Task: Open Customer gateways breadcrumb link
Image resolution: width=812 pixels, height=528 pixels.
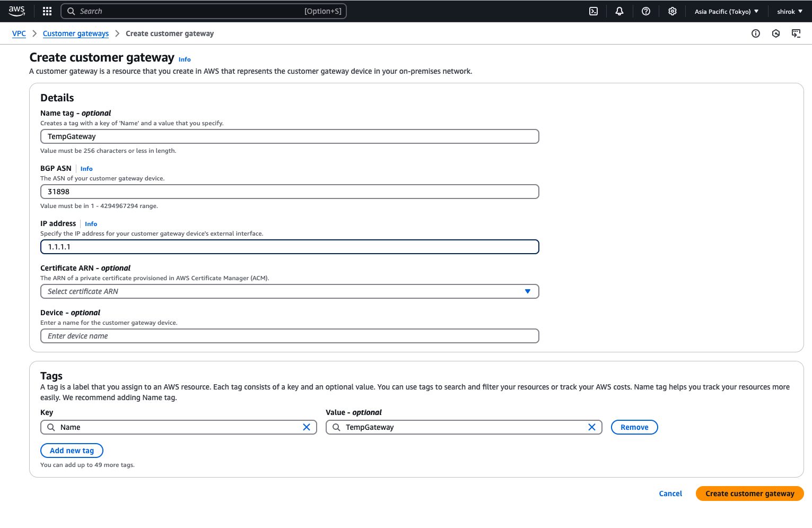Action: coord(76,33)
